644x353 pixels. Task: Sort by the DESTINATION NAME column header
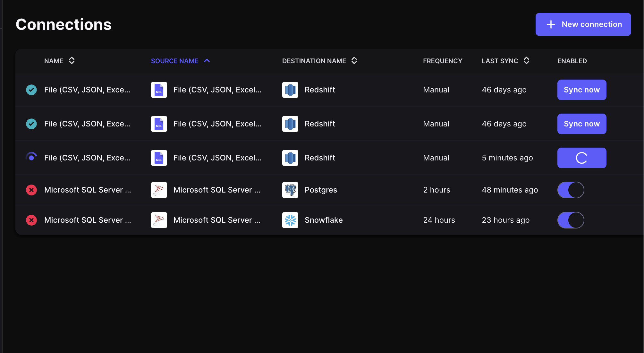coord(314,61)
